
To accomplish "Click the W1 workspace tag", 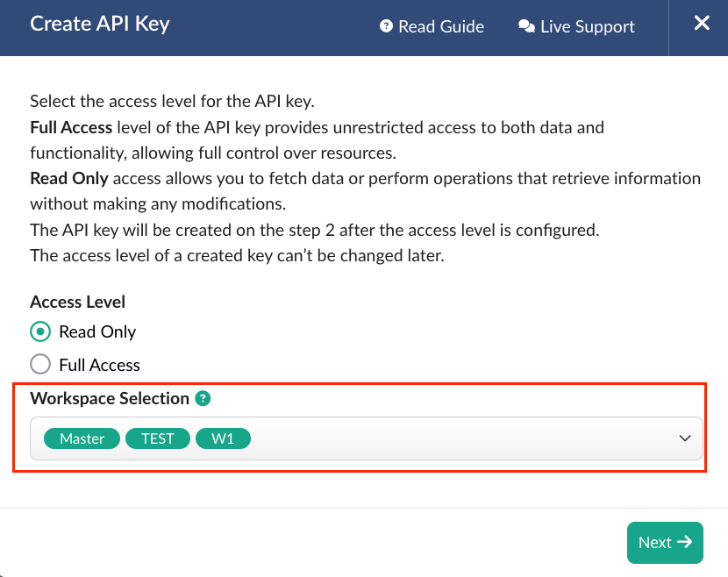I will coord(223,438).
